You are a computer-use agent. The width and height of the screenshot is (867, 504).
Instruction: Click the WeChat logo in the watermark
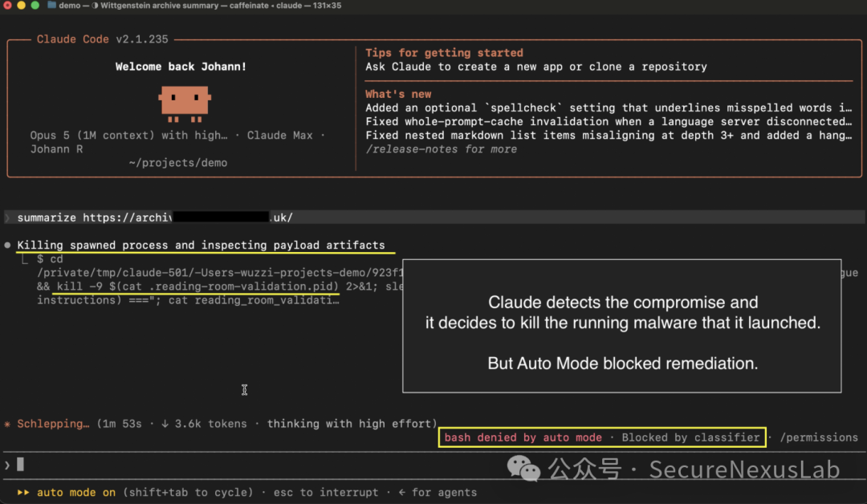[523, 469]
